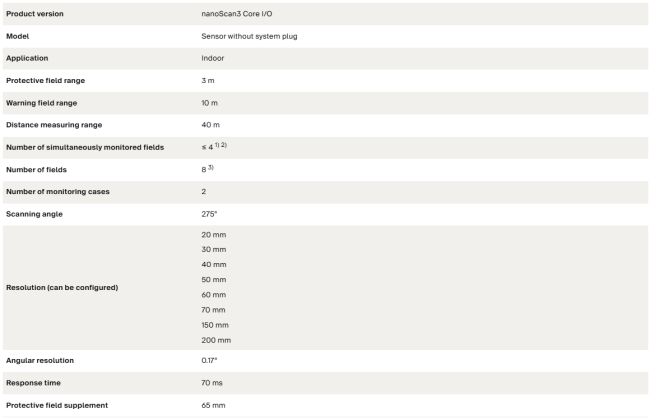The width and height of the screenshot is (650, 419).
Task: Click the 'Resolution (can be configured)' label
Action: [62, 287]
